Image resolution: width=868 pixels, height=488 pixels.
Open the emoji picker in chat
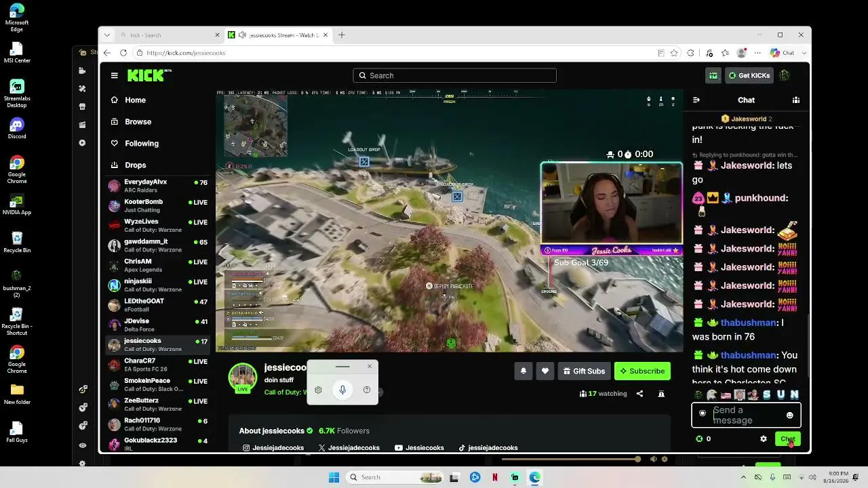pyautogui.click(x=789, y=415)
